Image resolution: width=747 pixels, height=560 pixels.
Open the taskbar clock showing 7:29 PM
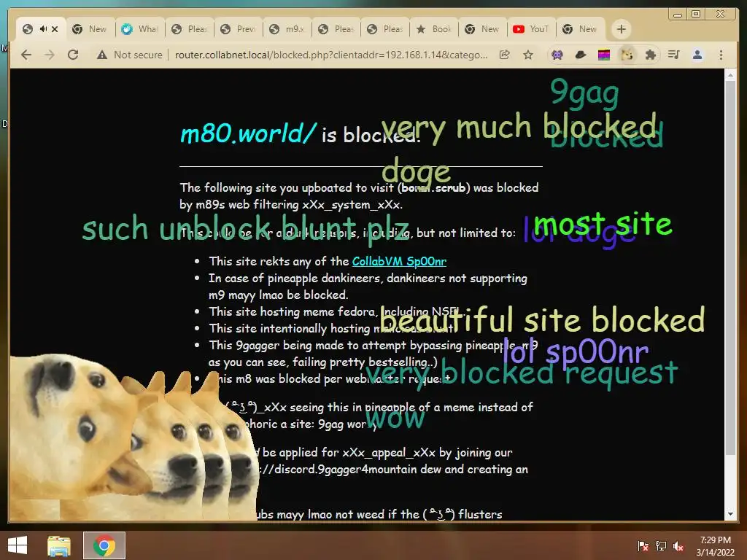(715, 545)
